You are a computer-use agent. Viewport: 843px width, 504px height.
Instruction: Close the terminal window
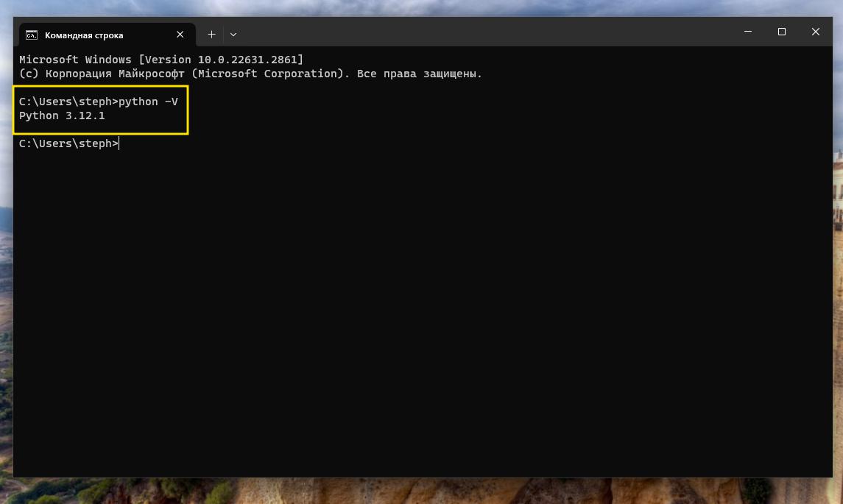pyautogui.click(x=816, y=32)
